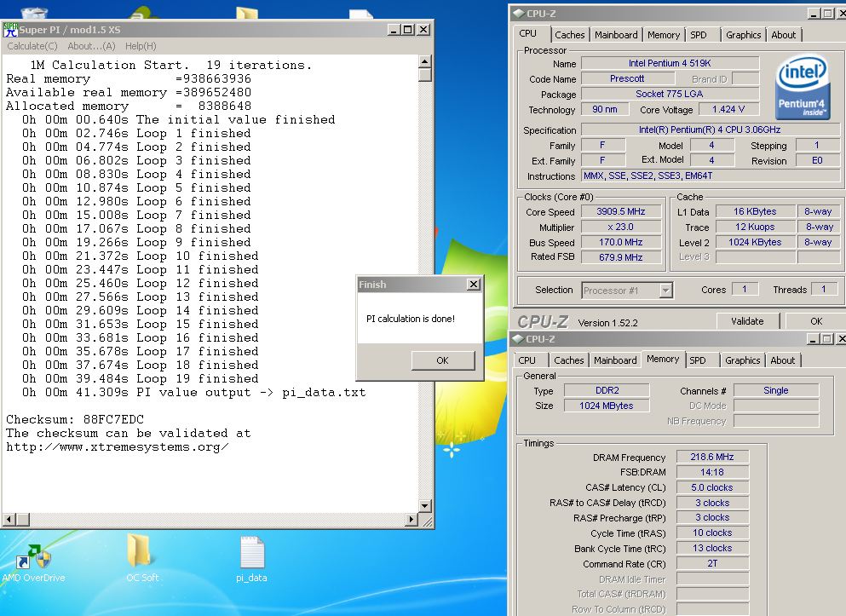Click the Cycle Time tRAS value 10 clocks
The height and width of the screenshot is (616, 846).
click(x=712, y=533)
